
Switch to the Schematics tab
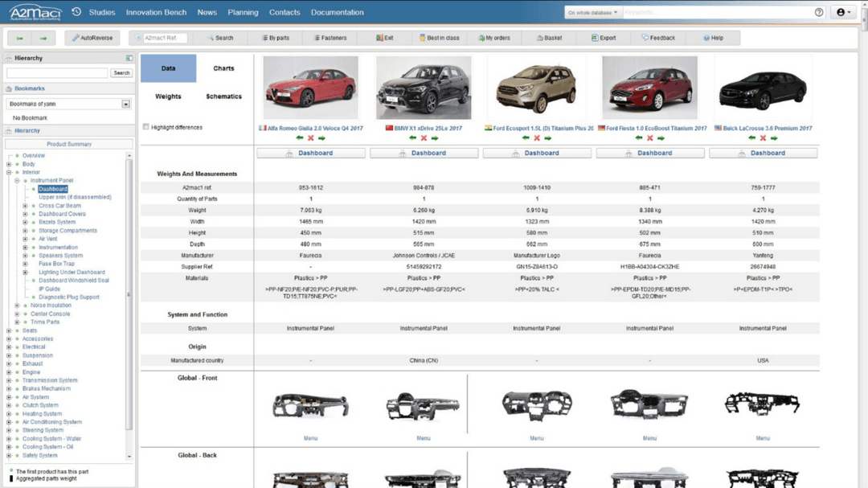coord(223,96)
